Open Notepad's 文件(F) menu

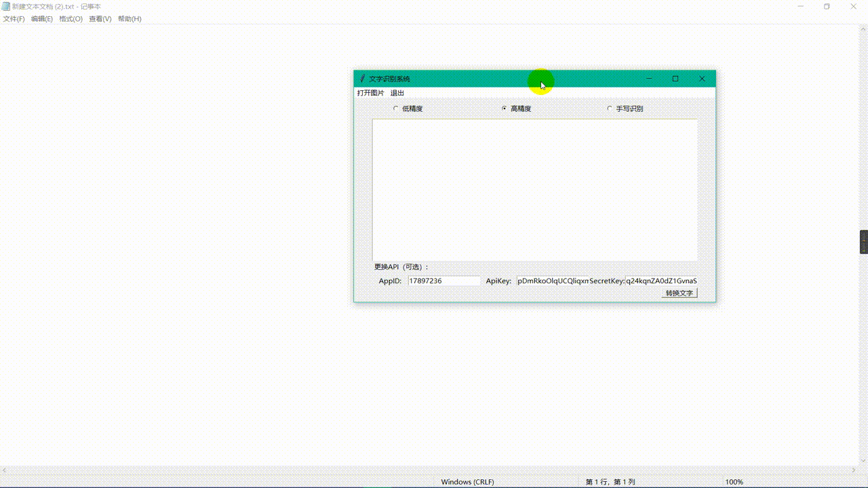[14, 19]
